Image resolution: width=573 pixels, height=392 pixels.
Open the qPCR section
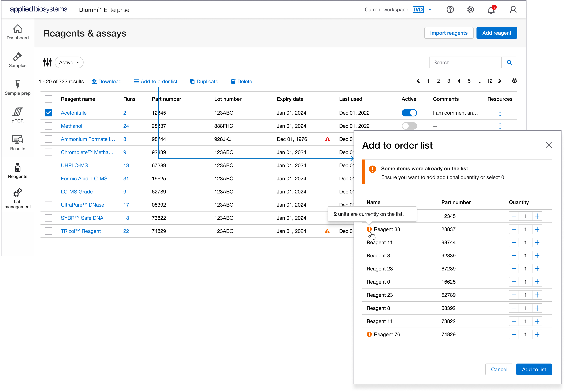point(18,116)
